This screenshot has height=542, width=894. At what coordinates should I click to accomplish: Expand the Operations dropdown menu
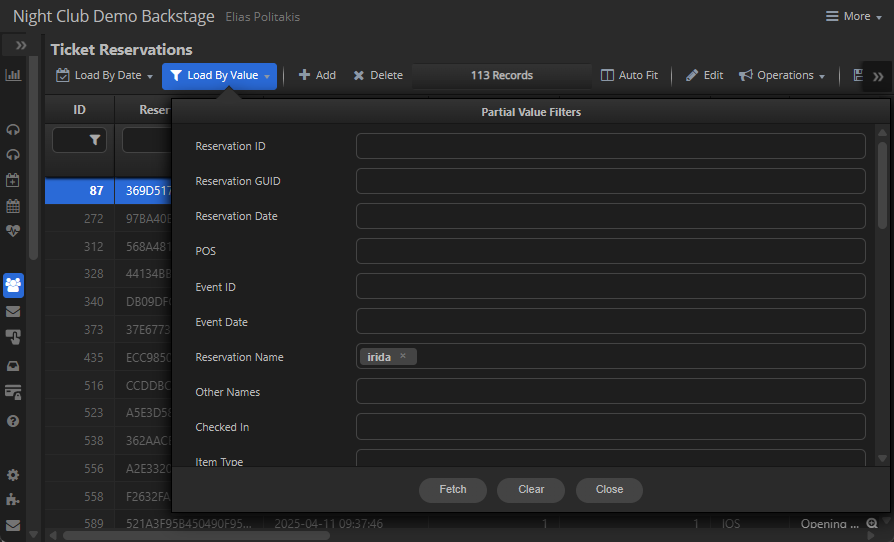pos(782,76)
